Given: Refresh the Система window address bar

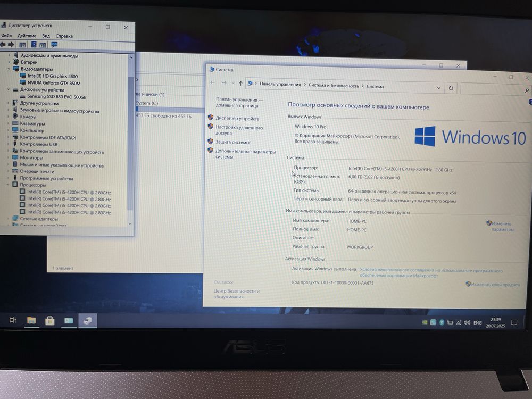Looking at the screenshot, I should [x=451, y=88].
